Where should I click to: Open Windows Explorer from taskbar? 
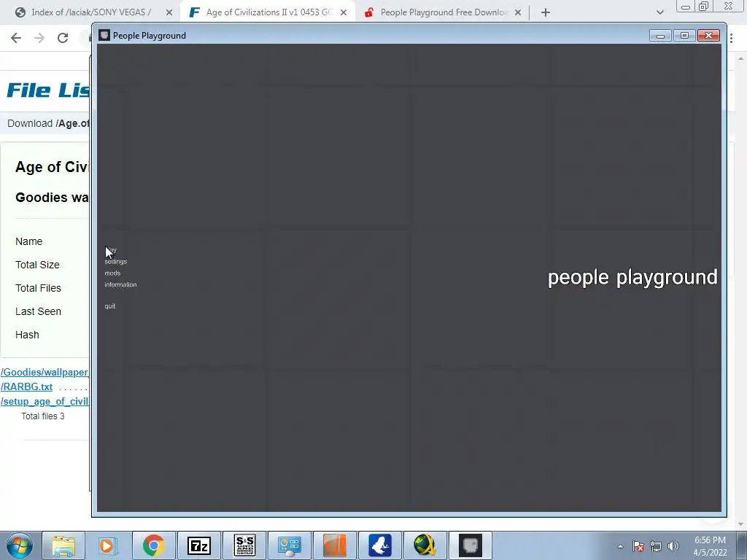tap(63, 545)
